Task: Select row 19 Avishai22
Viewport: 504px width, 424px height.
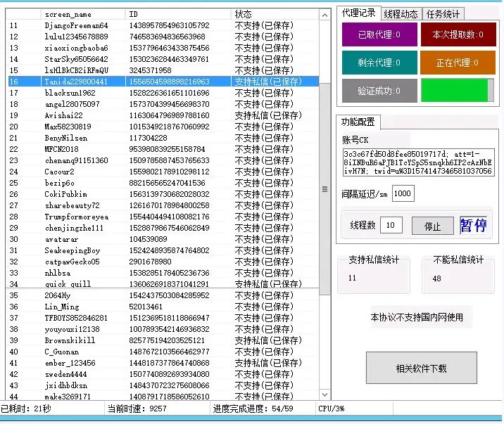Action: 63,115
